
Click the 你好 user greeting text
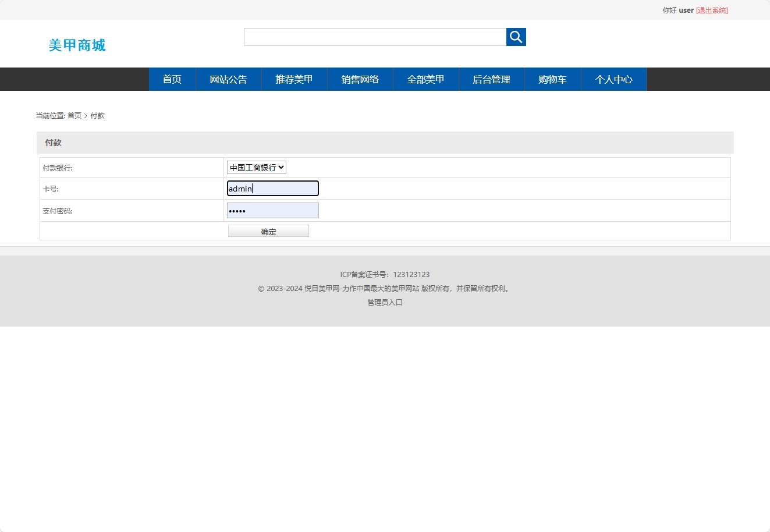(678, 10)
